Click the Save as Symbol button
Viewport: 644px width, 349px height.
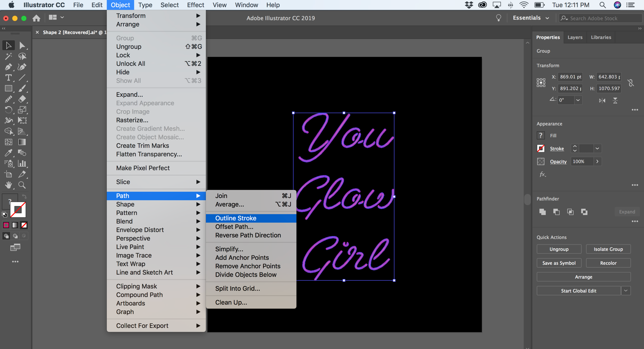559,263
